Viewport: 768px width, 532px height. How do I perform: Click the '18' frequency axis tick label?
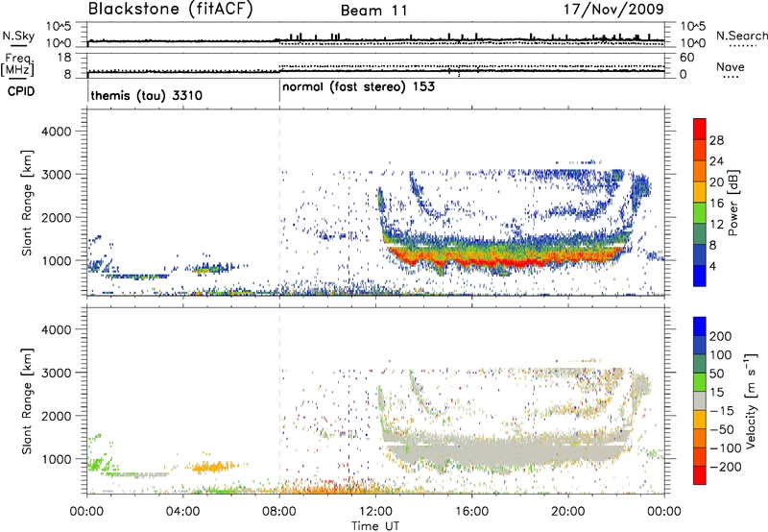click(63, 58)
